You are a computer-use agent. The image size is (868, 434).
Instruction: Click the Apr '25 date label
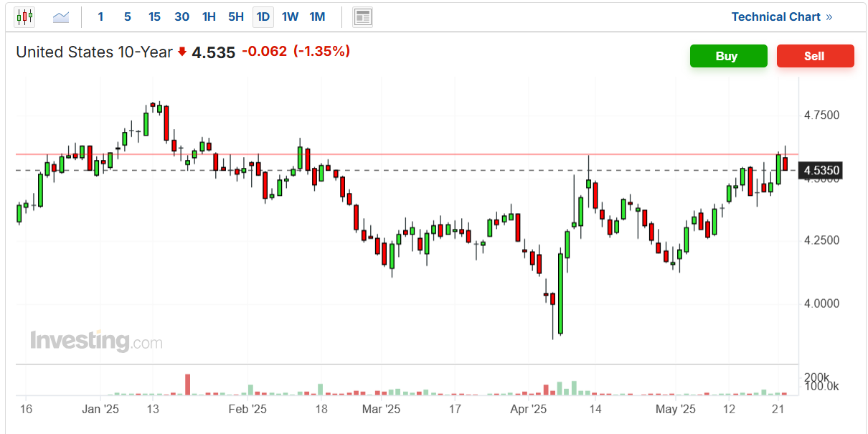click(x=528, y=409)
